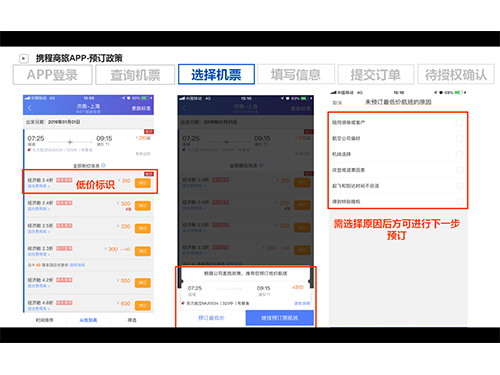Tap the blue 继续预订原航班 button
This screenshot has width=500, height=375.
(280, 318)
